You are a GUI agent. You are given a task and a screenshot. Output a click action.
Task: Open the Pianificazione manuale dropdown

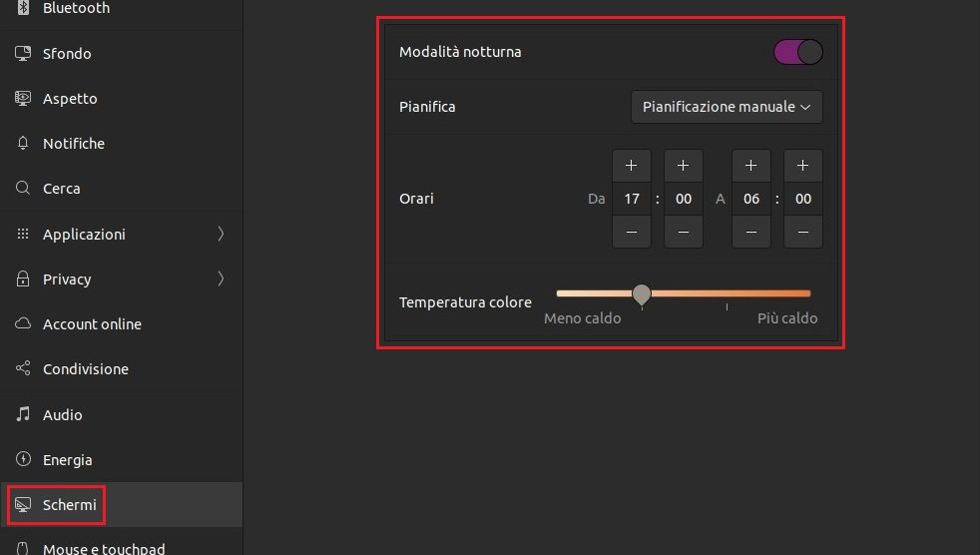[727, 107]
